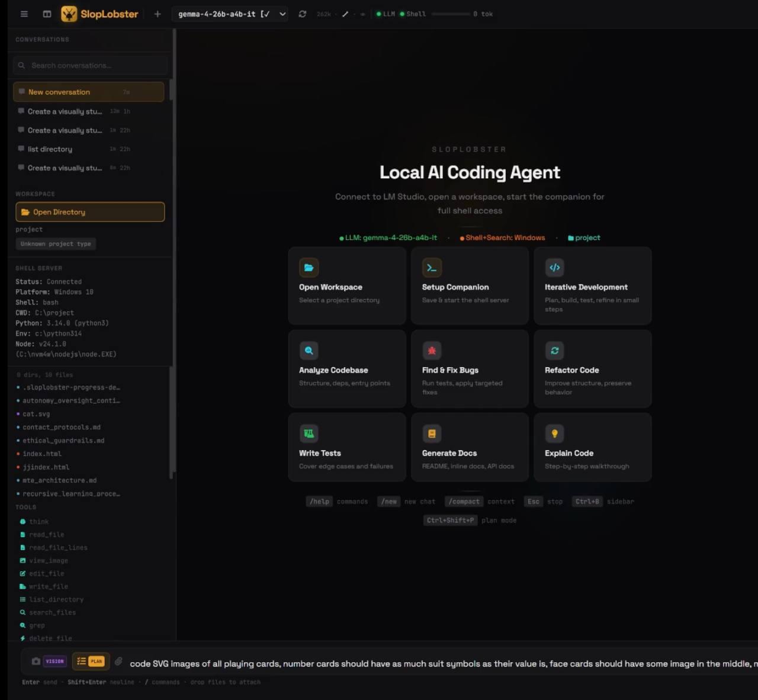Image resolution: width=758 pixels, height=700 pixels.
Task: Click the /help command chip
Action: coord(320,502)
